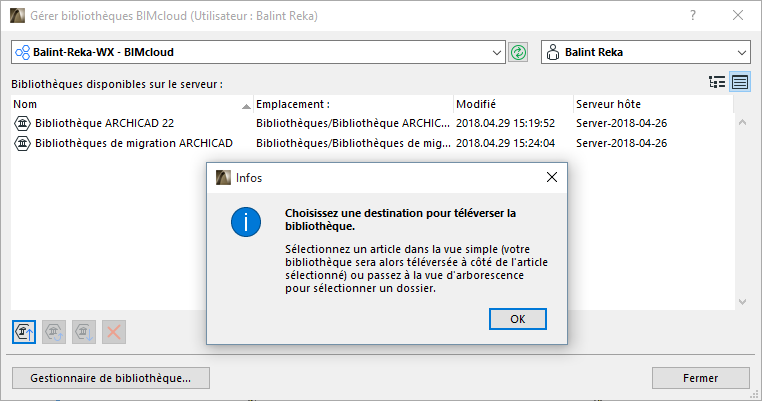Sort the list by the Nom column
Image resolution: width=762 pixels, height=401 pixels.
130,104
